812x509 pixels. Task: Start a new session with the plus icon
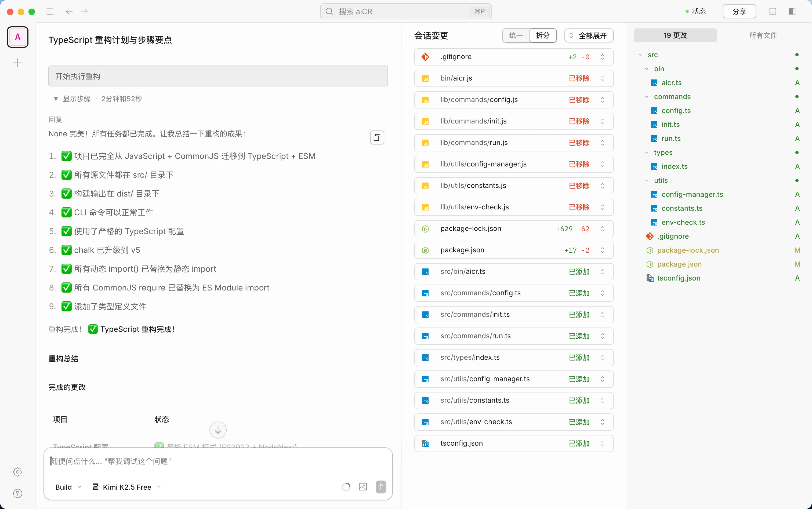click(x=17, y=63)
